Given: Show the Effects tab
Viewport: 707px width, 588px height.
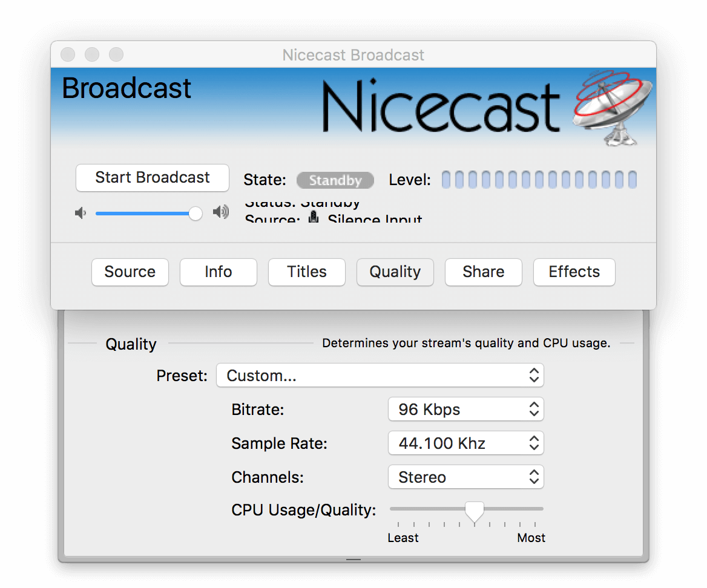Looking at the screenshot, I should [x=574, y=272].
